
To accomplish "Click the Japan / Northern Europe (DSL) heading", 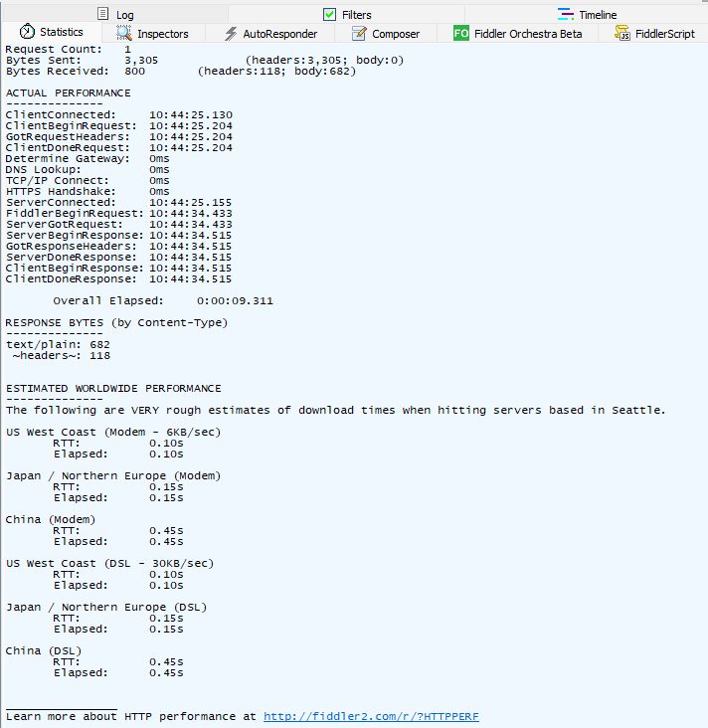I will 106,608.
